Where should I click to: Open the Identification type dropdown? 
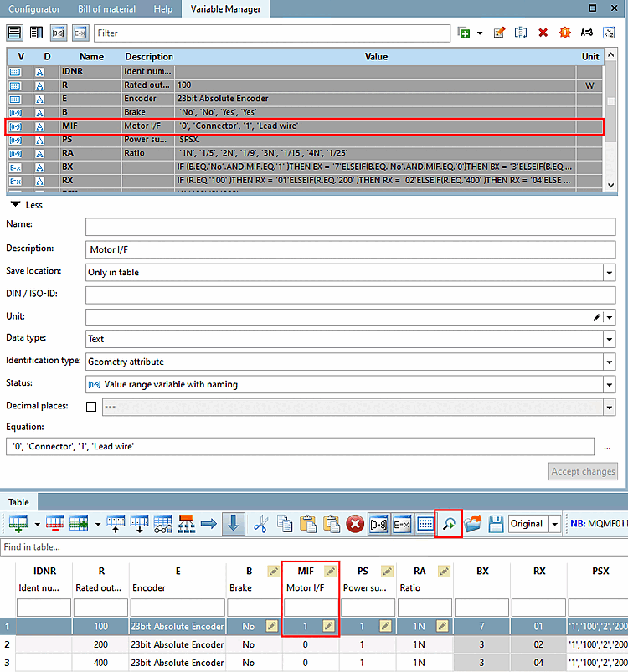[x=609, y=362]
